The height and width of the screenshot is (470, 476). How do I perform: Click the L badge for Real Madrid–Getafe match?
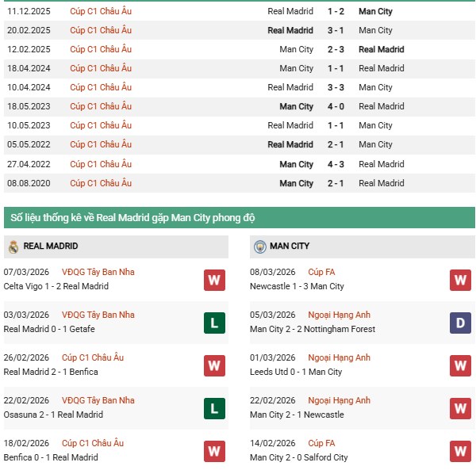(214, 323)
